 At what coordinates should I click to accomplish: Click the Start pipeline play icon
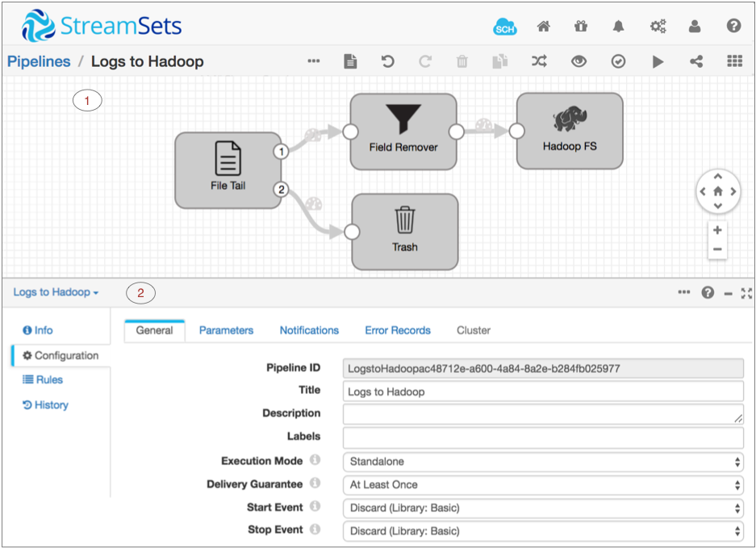coord(658,61)
